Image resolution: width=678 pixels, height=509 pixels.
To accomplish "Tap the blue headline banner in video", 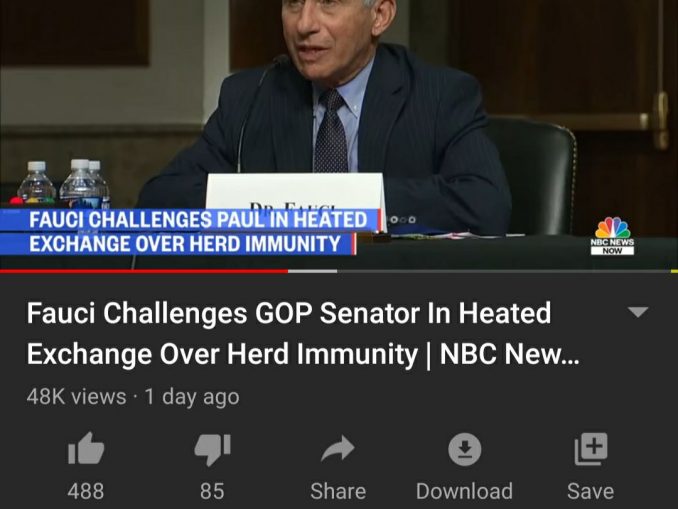I will [190, 232].
